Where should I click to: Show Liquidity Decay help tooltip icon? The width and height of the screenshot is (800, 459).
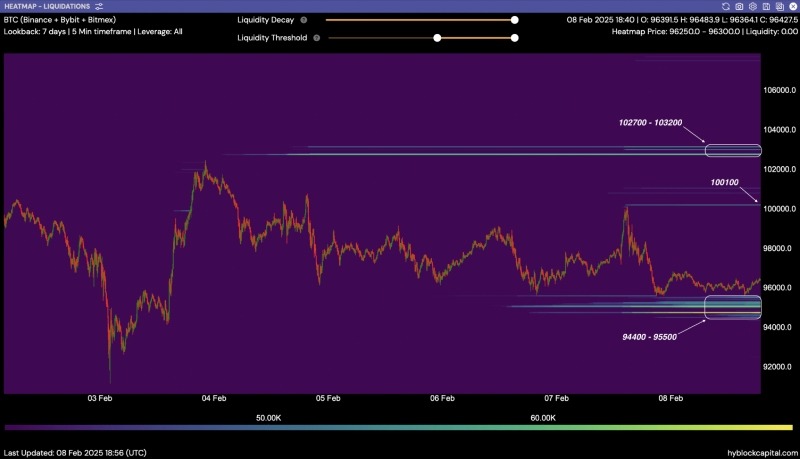coord(304,20)
